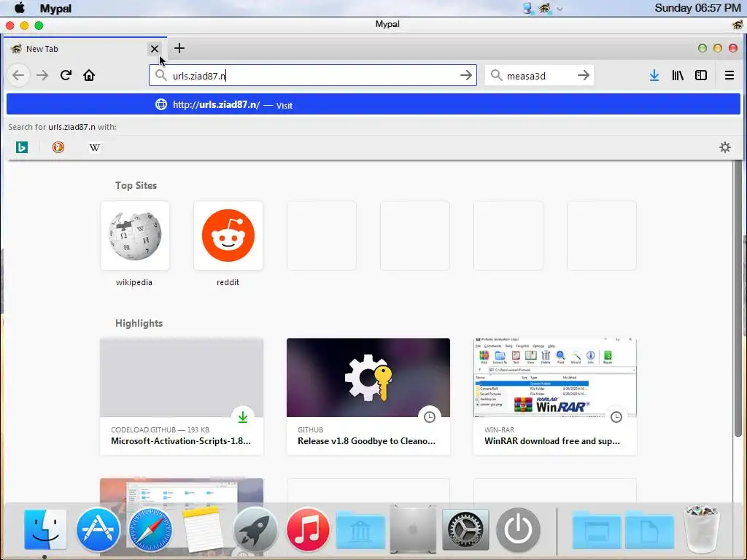Open the Apple menu

pyautogui.click(x=20, y=8)
